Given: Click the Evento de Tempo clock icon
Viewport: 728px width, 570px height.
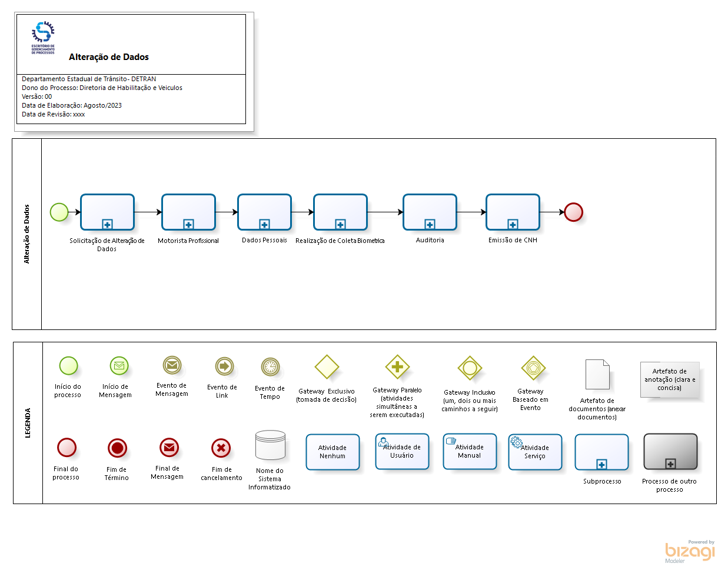Looking at the screenshot, I should [x=270, y=367].
